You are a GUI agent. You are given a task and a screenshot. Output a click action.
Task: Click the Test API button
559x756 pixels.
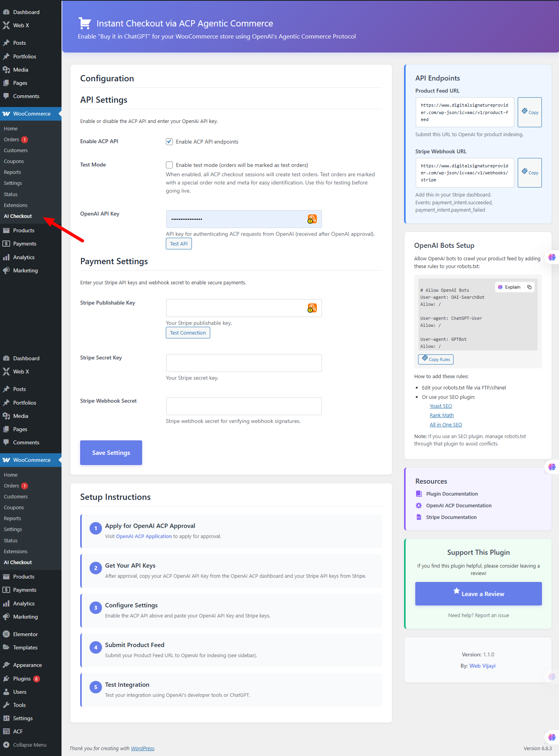click(179, 244)
